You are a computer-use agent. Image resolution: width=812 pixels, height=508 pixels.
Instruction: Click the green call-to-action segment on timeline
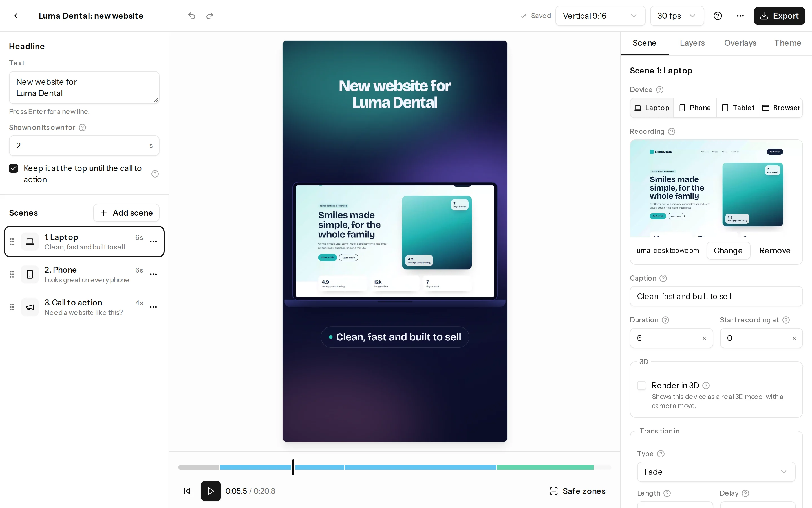(545, 467)
